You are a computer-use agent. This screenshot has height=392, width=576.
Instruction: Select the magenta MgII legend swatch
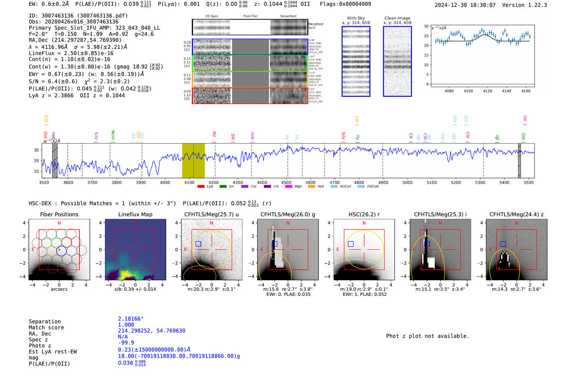tap(288, 186)
